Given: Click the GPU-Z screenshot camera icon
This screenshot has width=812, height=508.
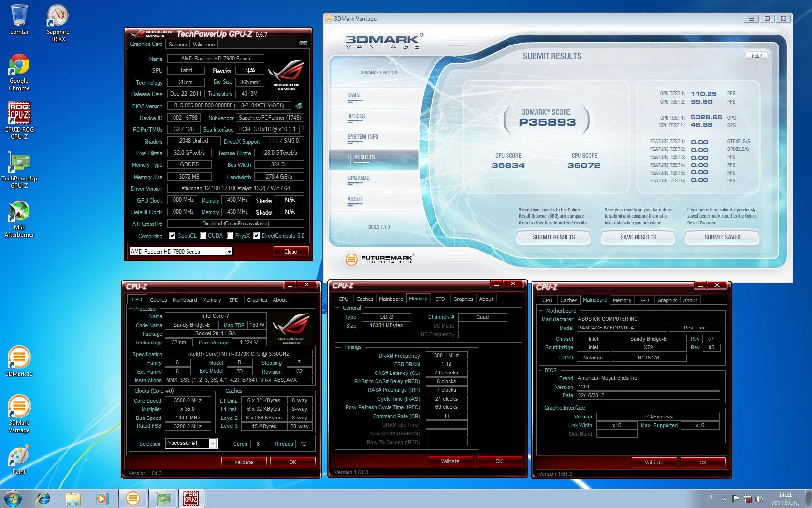Looking at the screenshot, I should point(303,44).
